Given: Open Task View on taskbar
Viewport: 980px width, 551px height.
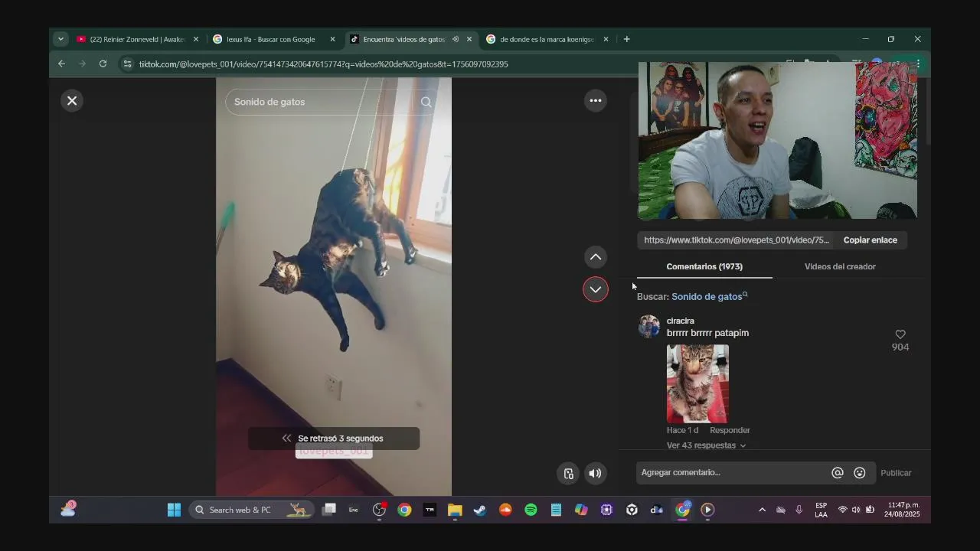Looking at the screenshot, I should point(329,510).
